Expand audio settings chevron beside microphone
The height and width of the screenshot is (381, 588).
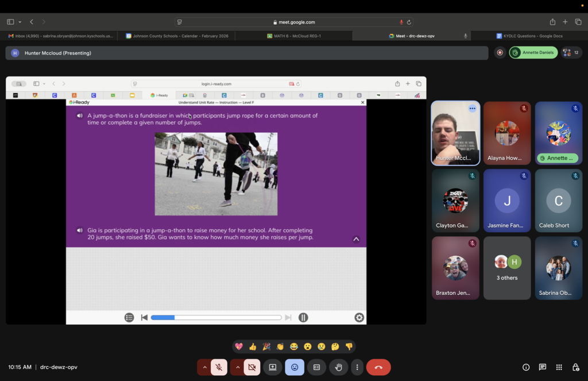click(x=204, y=367)
